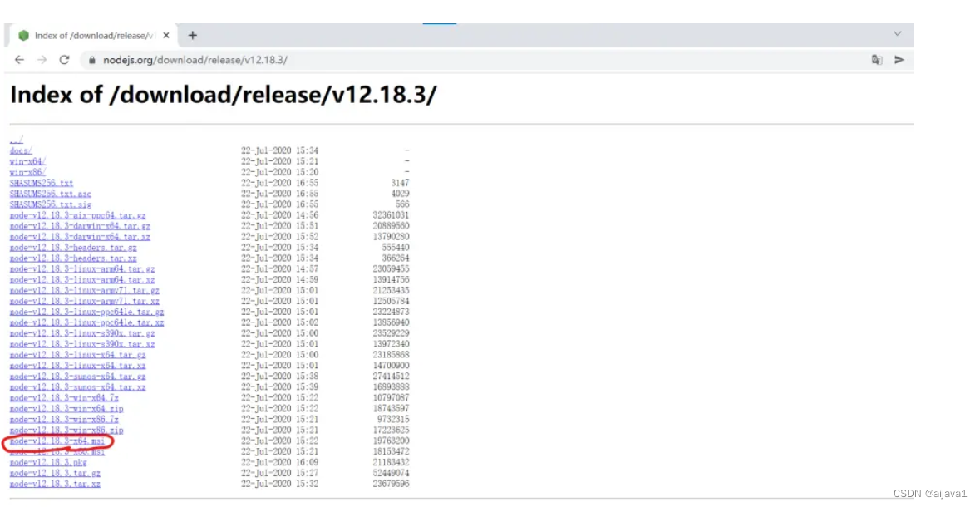The width and height of the screenshot is (980, 507).
Task: Download node-v12.18.3-linux-arm64.tar.gz
Action: (x=82, y=268)
